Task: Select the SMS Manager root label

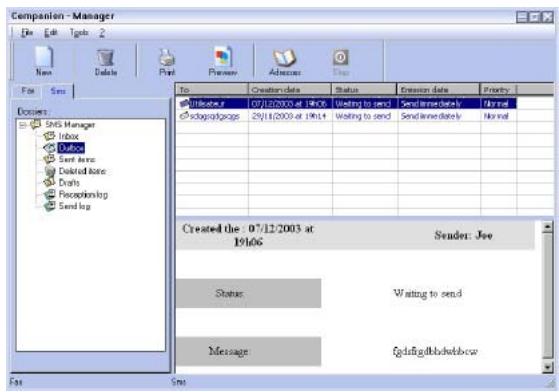Action: pyautogui.click(x=70, y=125)
